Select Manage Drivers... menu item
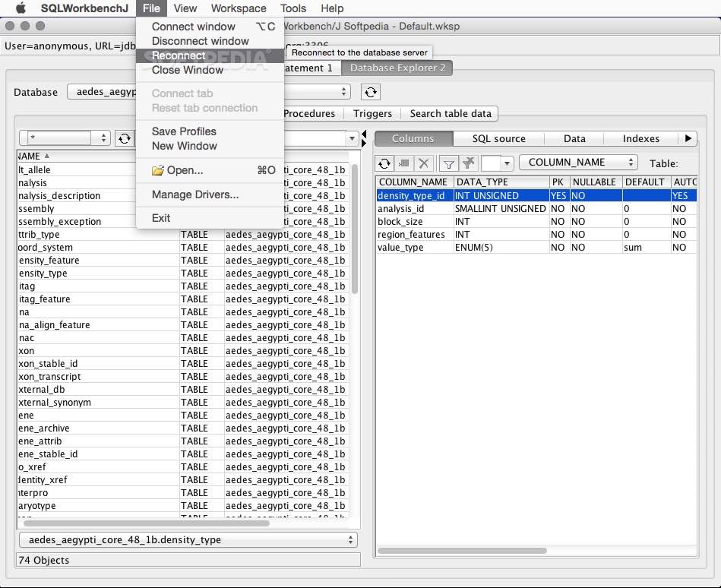Viewport: 721px width, 588px height. 210,194
